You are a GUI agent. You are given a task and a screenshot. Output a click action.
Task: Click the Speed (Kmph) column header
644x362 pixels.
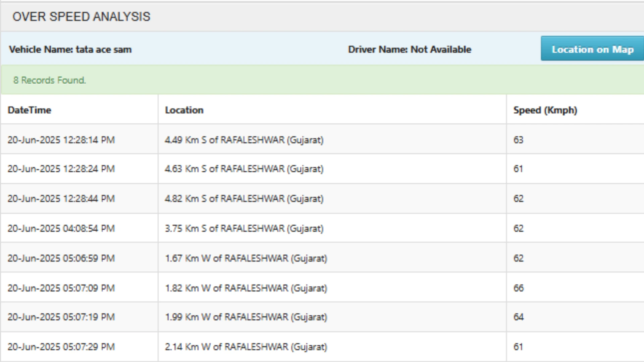[545, 110]
